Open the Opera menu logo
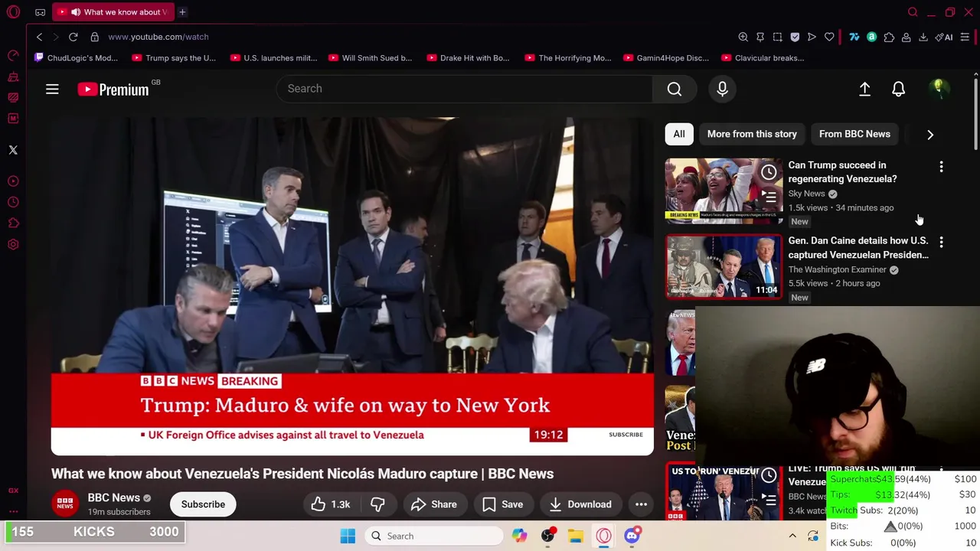980x551 pixels. point(13,12)
